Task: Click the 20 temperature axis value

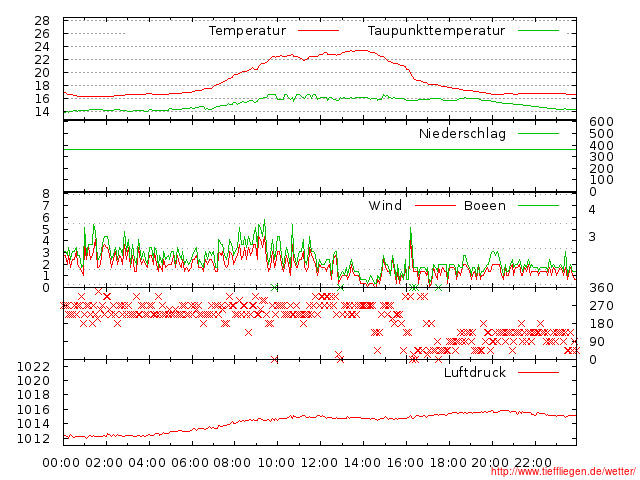Action: pos(42,73)
